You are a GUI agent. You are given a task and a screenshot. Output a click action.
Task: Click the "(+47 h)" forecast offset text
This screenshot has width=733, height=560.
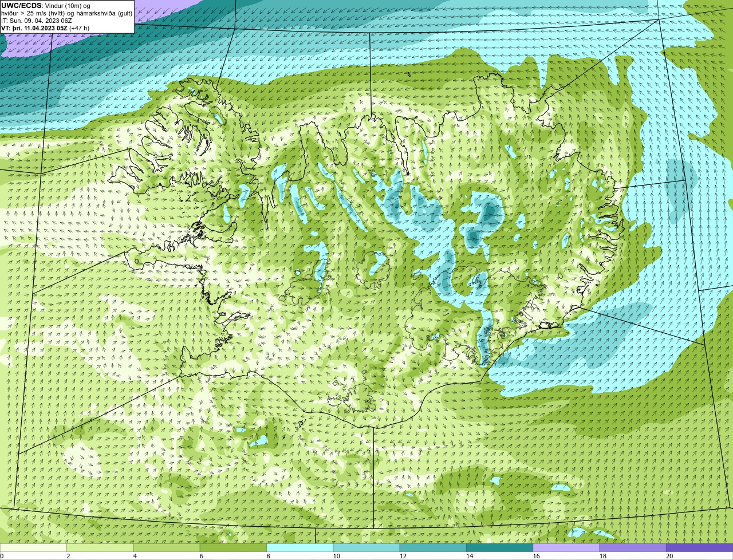click(80, 28)
